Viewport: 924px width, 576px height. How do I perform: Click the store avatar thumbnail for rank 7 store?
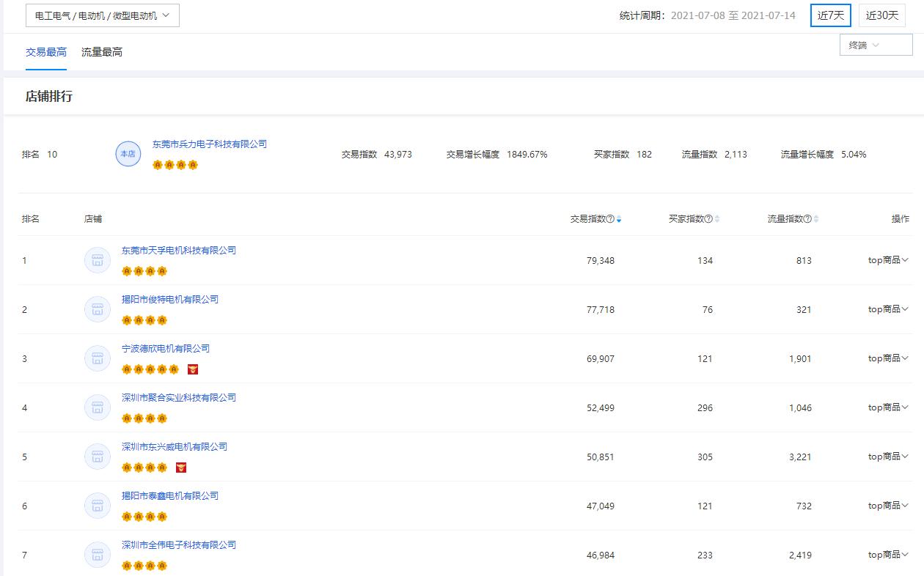click(98, 554)
